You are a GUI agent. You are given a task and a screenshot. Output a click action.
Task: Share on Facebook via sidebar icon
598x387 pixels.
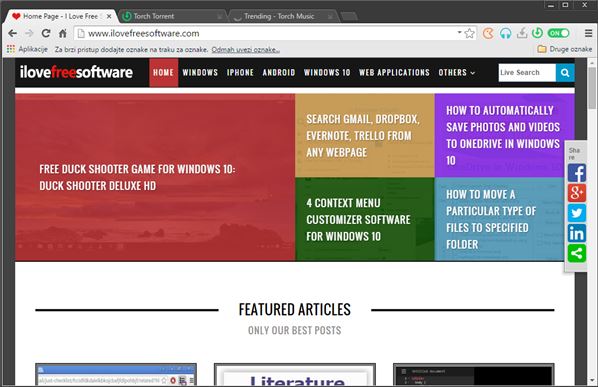577,173
